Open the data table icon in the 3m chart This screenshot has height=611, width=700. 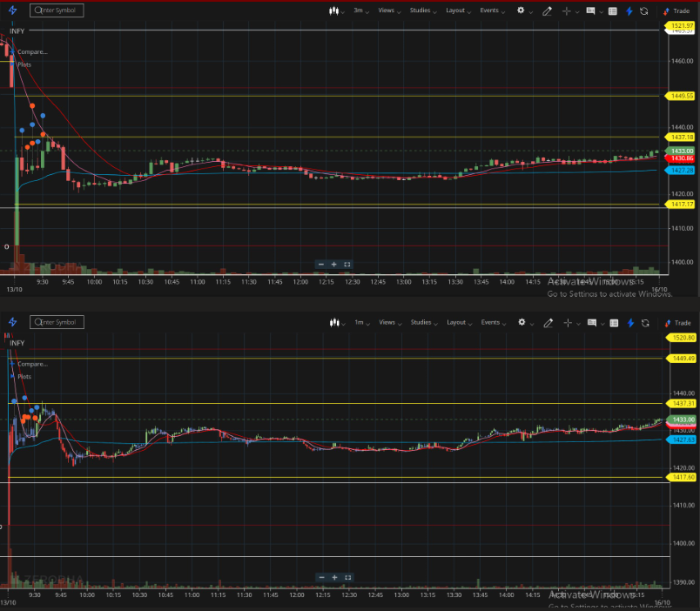click(x=613, y=11)
